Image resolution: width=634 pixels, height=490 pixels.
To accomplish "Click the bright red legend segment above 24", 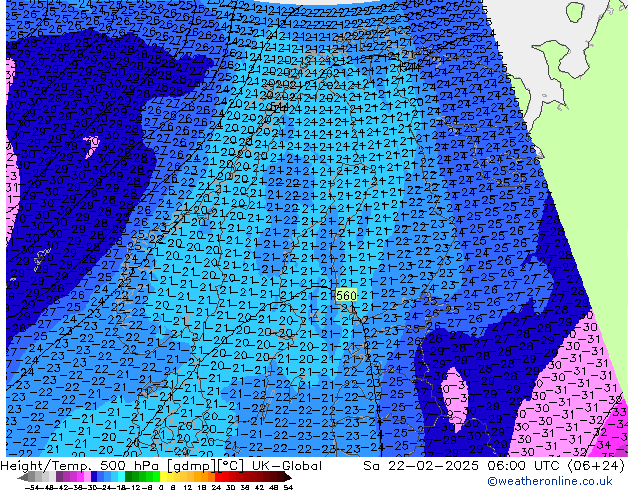I will point(218,476).
